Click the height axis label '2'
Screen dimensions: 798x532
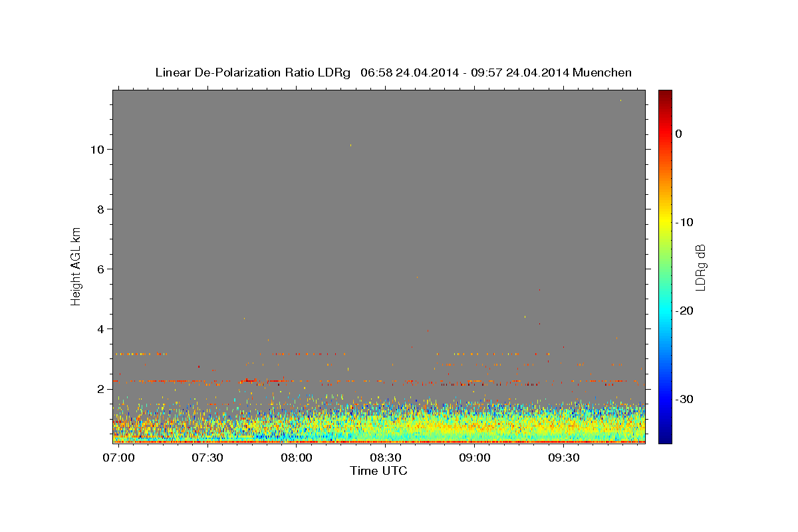pos(100,389)
